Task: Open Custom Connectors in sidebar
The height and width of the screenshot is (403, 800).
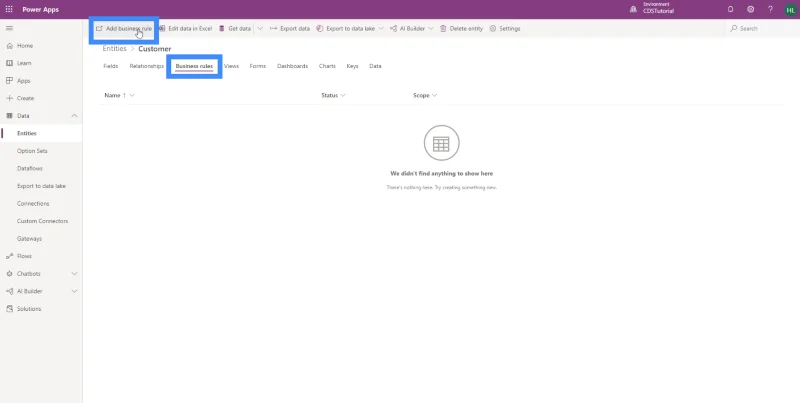Action: 41,221
